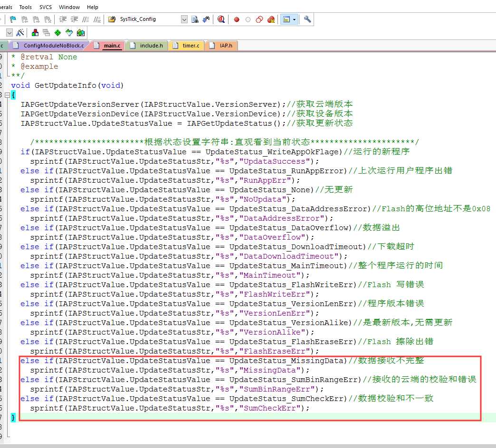Open the Pack Installer
Viewport: 496px width, 448px height.
pos(81,33)
